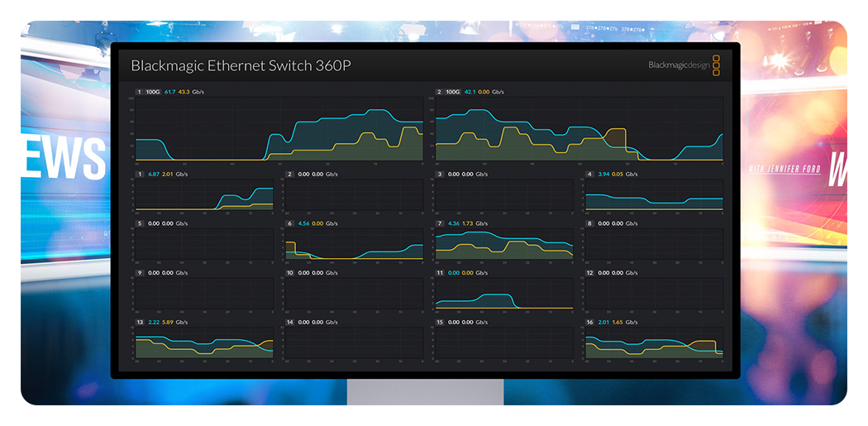Image resolution: width=868 pixels, height=426 pixels.
Task: Open the port 13 traffic graph
Action: tap(204, 342)
